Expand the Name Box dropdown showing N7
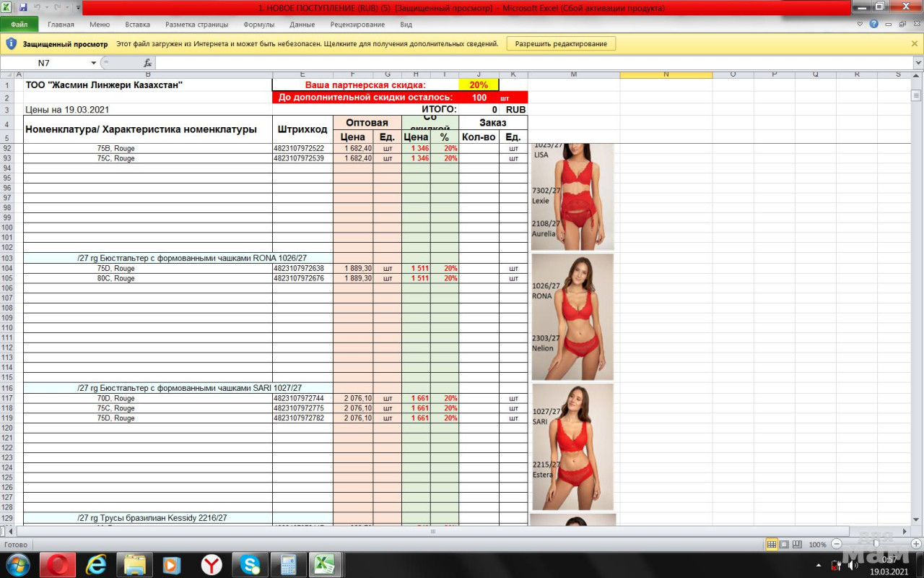This screenshot has height=578, width=924. click(x=94, y=63)
